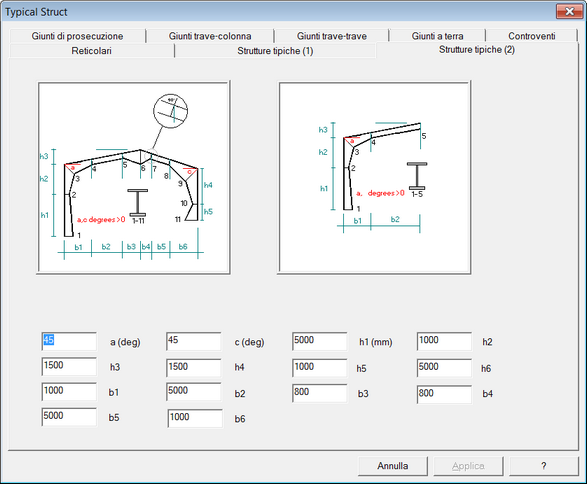Focus the h3 input field
The image size is (587, 484).
[69, 366]
